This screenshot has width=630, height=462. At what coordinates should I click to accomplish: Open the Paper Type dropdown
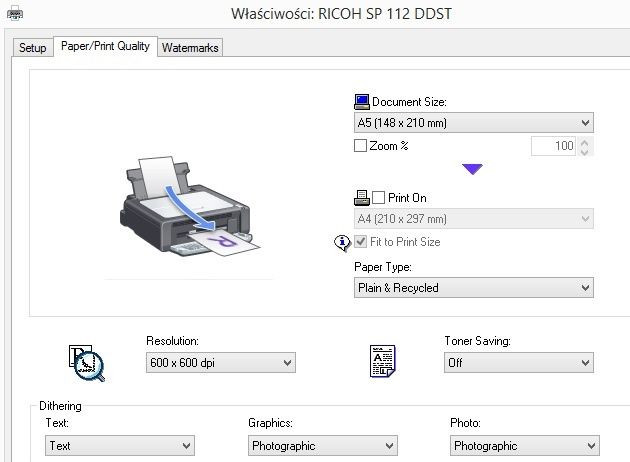pos(474,287)
